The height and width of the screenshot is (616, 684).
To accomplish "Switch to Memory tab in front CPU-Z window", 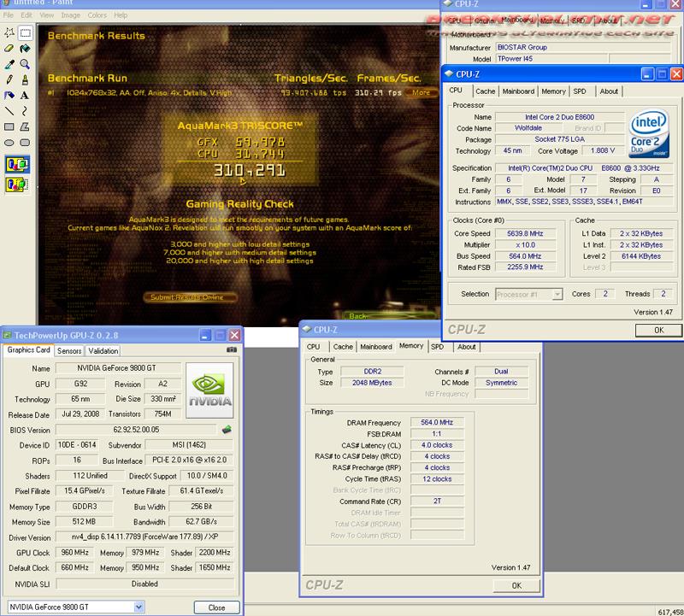I will 553,91.
